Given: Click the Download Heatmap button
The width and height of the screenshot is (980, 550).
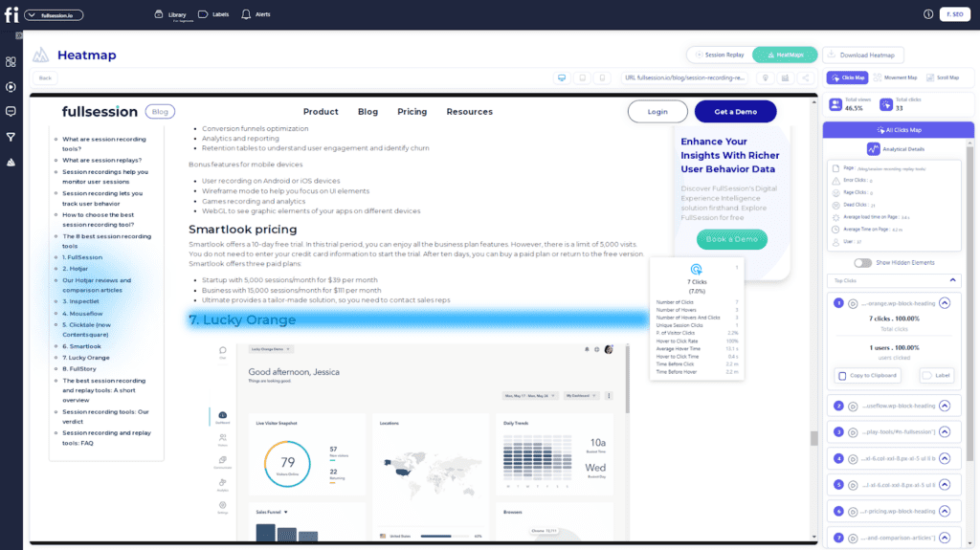Looking at the screenshot, I should pyautogui.click(x=863, y=55).
